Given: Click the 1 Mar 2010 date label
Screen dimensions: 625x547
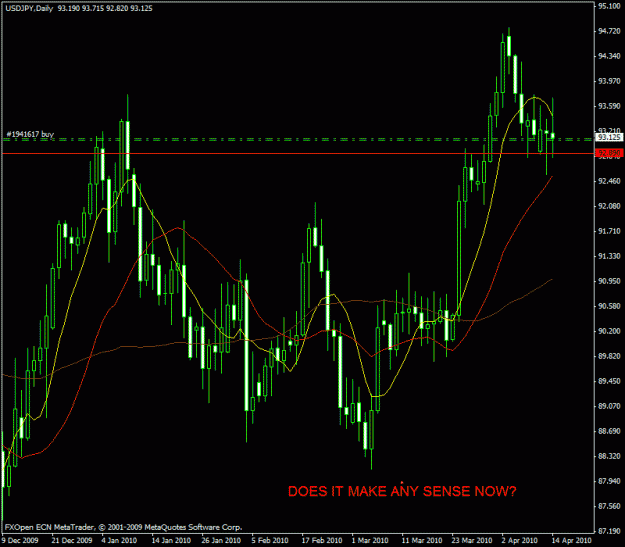Looking at the screenshot, I should 370,541.
